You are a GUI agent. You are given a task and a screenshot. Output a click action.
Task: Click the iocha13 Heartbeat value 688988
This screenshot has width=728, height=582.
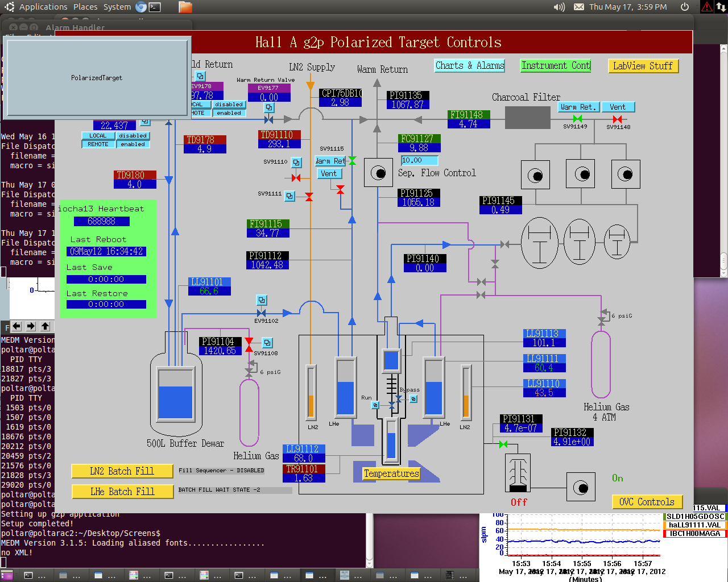[x=102, y=221]
